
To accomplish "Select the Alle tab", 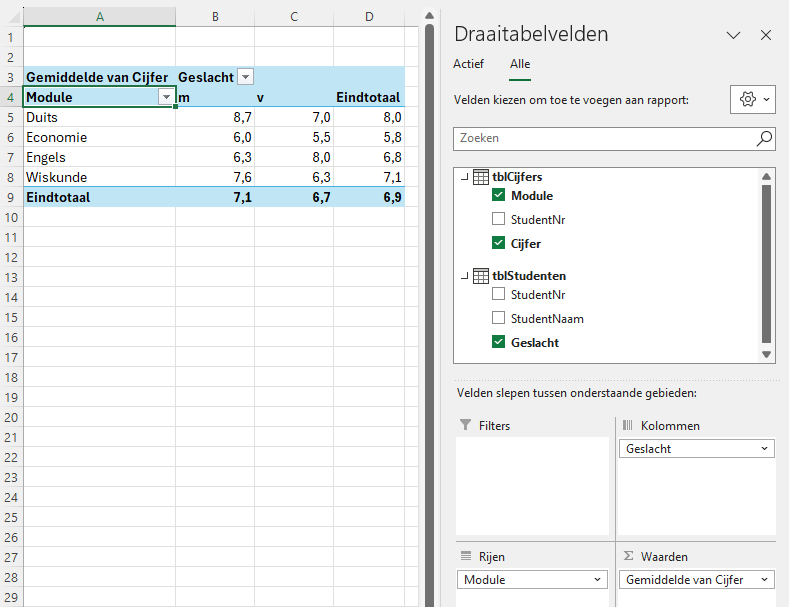I will click(520, 63).
